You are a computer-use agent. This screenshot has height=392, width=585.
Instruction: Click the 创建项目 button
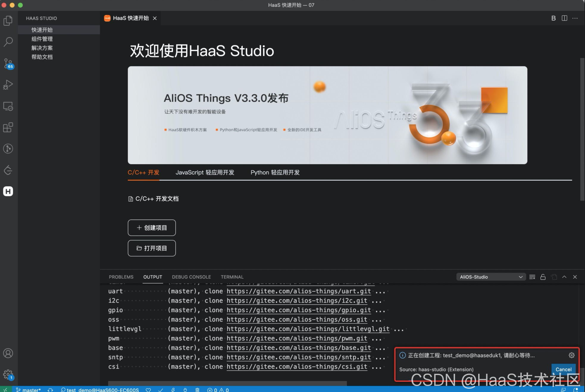(x=152, y=228)
